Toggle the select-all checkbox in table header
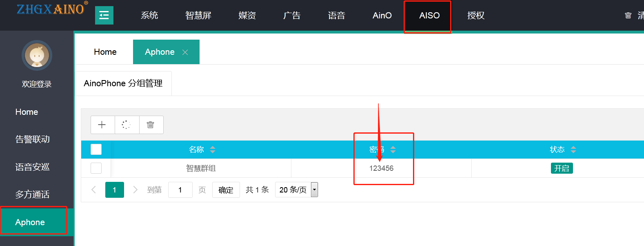The width and height of the screenshot is (644, 246). tap(96, 150)
